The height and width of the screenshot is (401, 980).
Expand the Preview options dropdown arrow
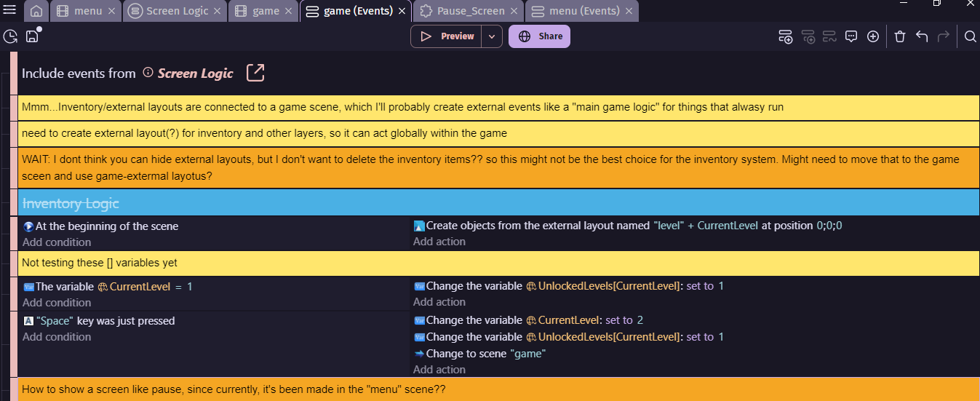(x=492, y=36)
